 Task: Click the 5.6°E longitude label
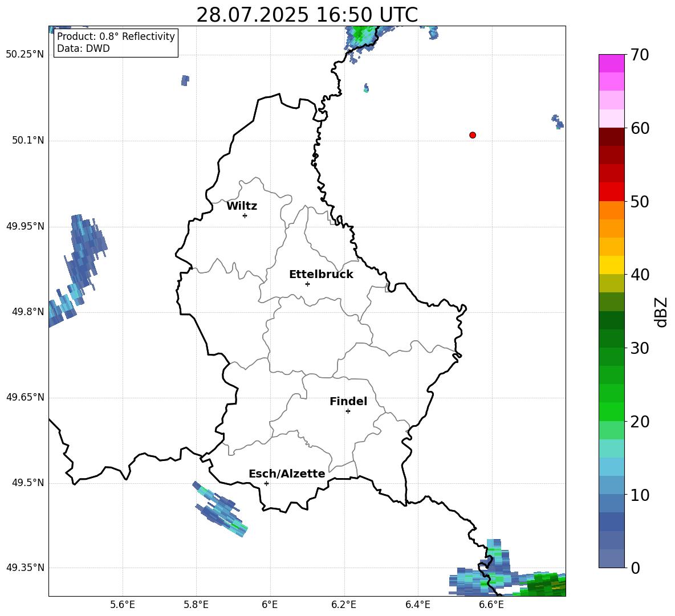pyautogui.click(x=123, y=605)
